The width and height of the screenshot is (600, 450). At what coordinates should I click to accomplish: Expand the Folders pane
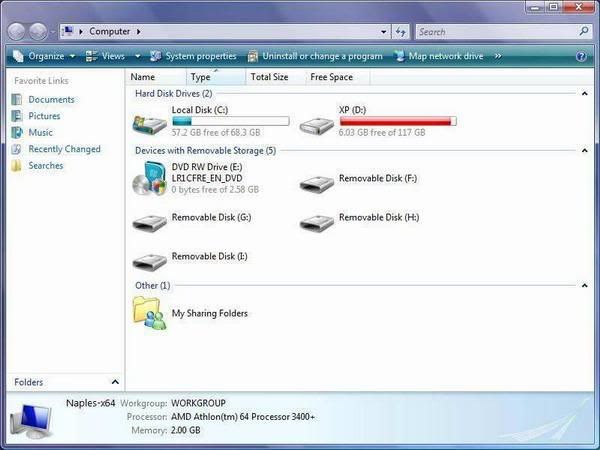tap(115, 382)
